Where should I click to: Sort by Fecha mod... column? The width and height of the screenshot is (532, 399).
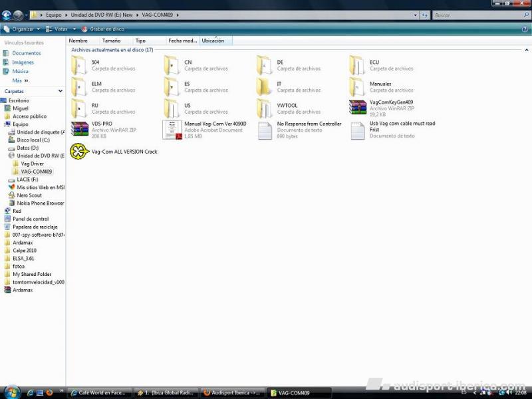pyautogui.click(x=182, y=41)
